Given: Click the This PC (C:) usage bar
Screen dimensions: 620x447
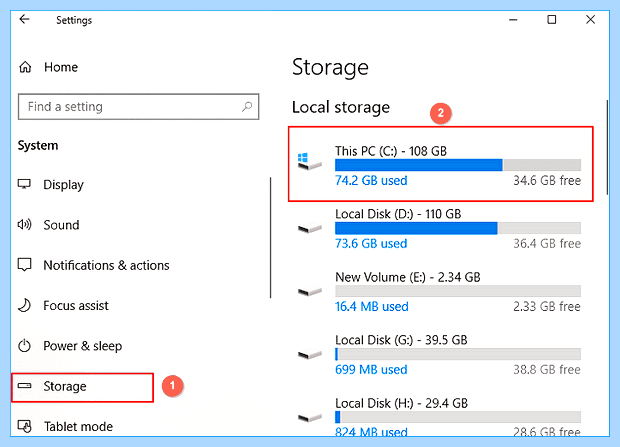Looking at the screenshot, I should (458, 165).
